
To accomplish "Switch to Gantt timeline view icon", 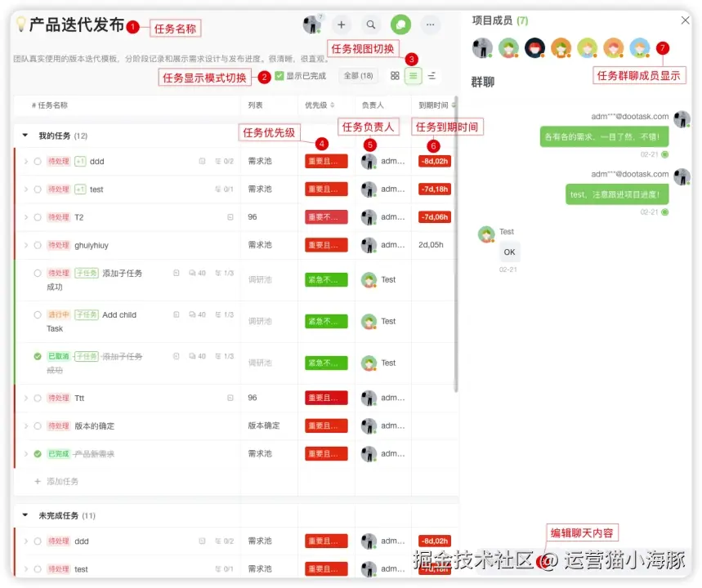I will click(431, 76).
